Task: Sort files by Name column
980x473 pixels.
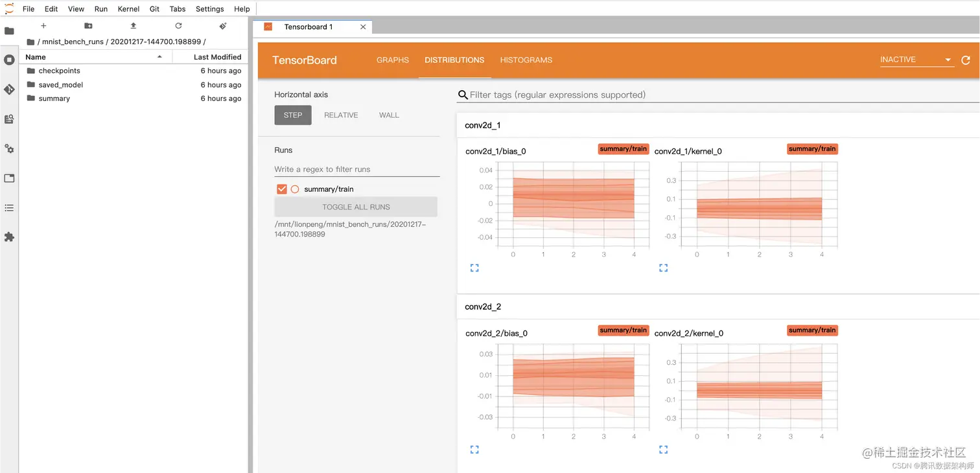Action: pos(95,57)
